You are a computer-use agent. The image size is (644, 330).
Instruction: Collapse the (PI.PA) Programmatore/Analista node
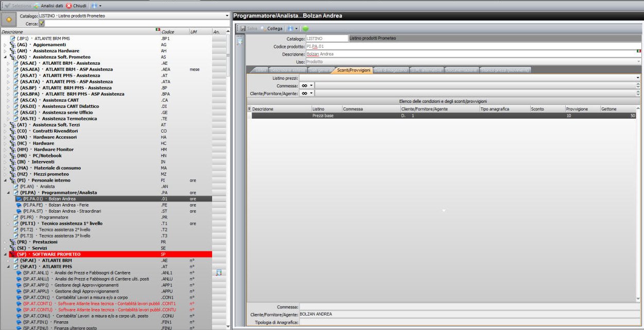[8, 193]
